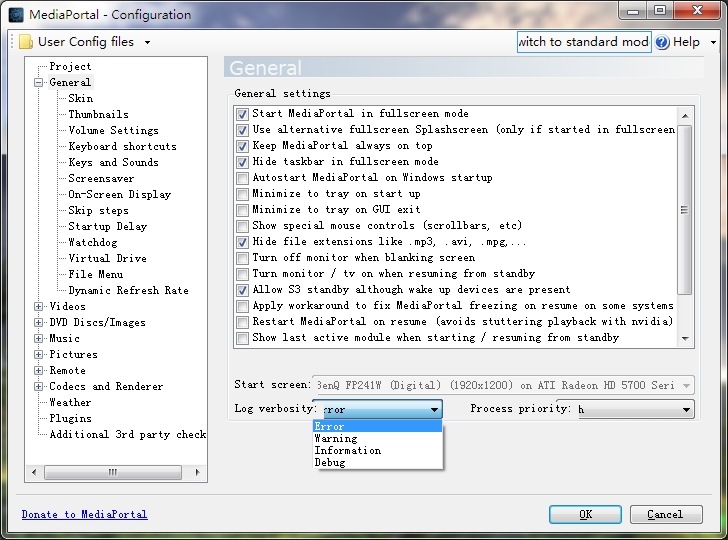Select Warning in log verbosity list
Viewport: 728px width, 540px height.
click(378, 438)
